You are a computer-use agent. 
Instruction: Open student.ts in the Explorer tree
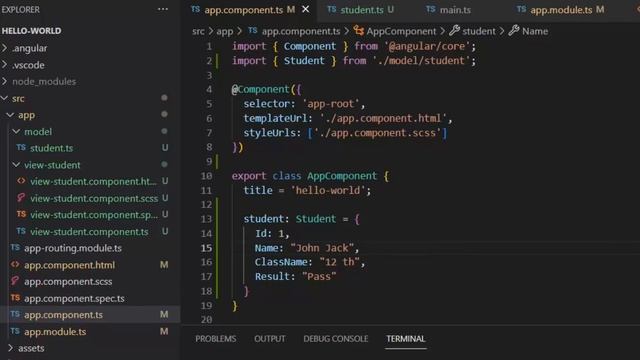(51, 148)
